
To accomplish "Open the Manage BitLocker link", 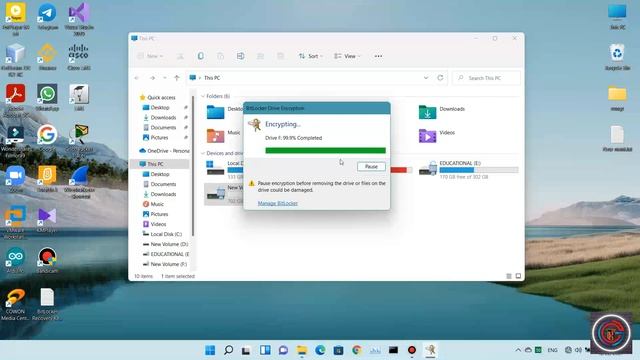I will point(278,203).
